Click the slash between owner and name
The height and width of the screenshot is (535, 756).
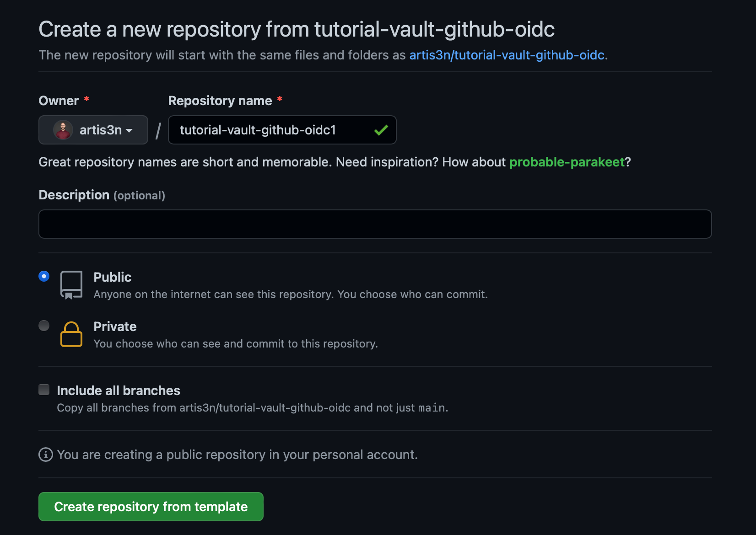coord(157,131)
